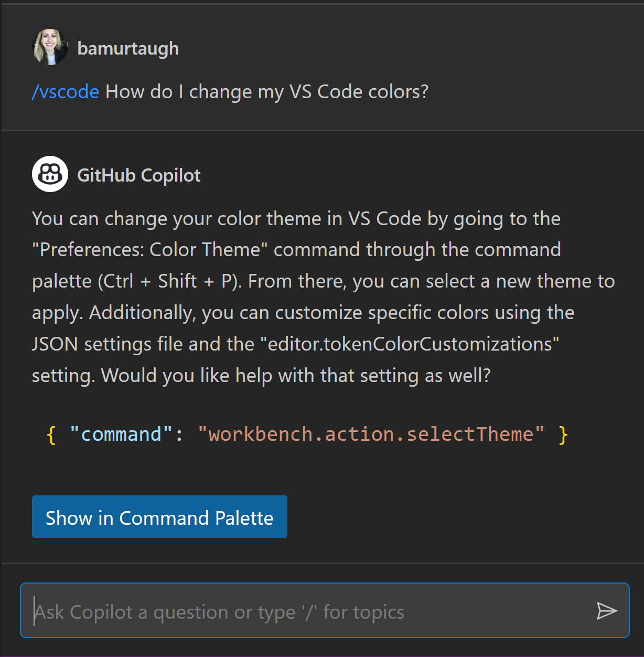Click the GitHub Copilot avatar icon
This screenshot has height=657, width=644.
pos(50,174)
